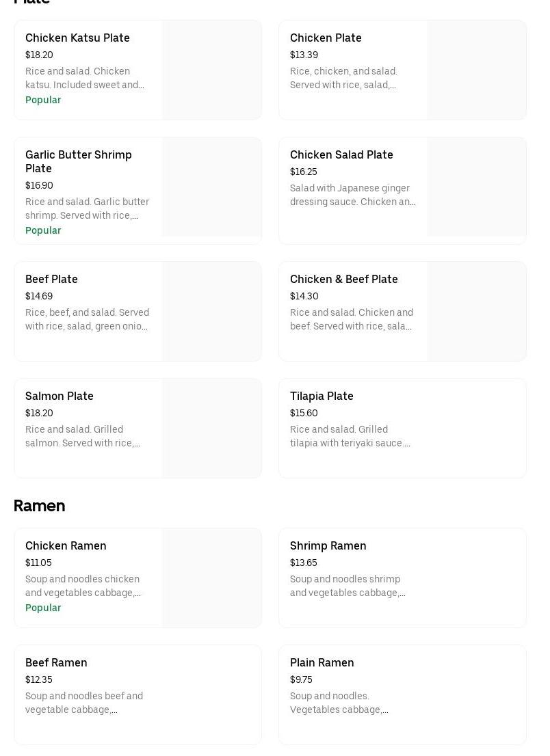This screenshot has width=550, height=756.
Task: Choose the Plain Ramen item
Action: pyautogui.click(x=322, y=663)
